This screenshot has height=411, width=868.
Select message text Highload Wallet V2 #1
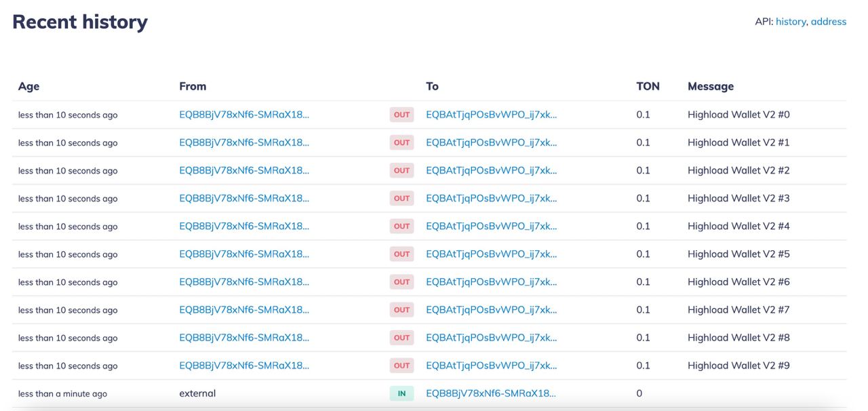click(x=738, y=142)
